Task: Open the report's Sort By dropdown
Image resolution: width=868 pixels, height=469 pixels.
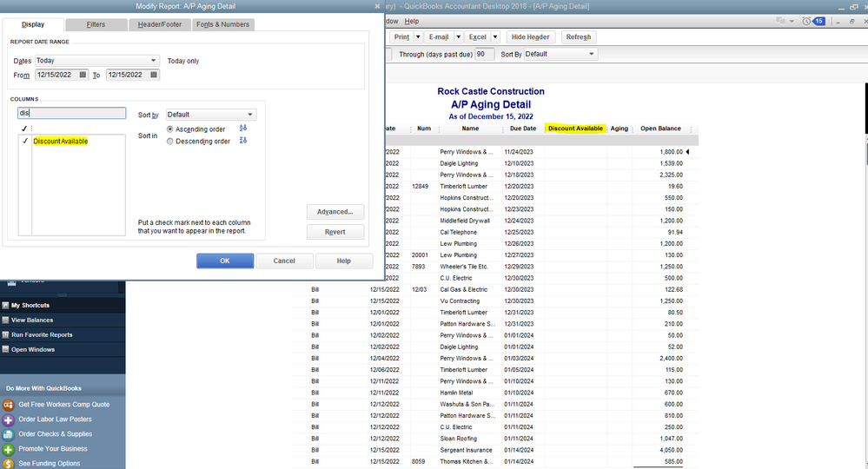Action: point(591,54)
